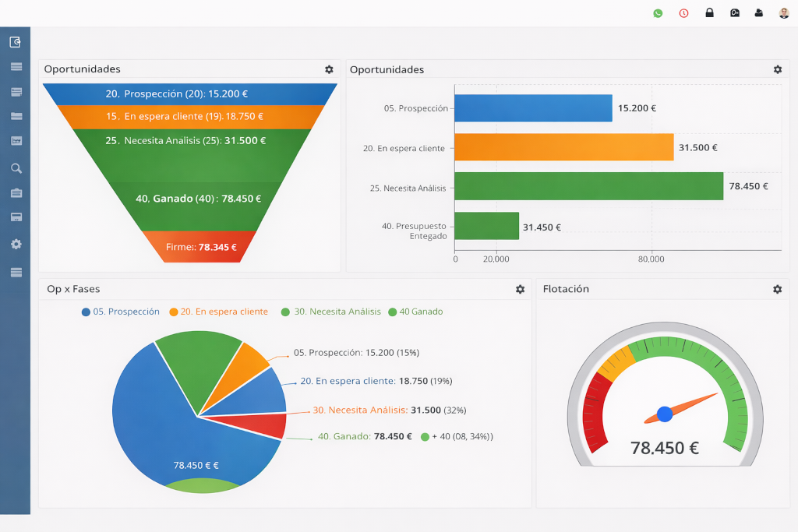798x532 pixels.
Task: Click the app logo at the sidebar top
Action: click(14, 41)
